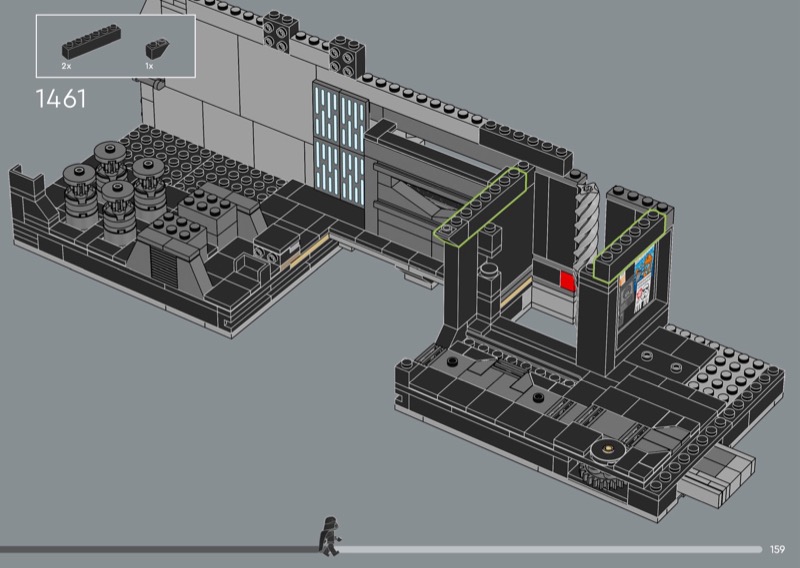This screenshot has height=568, width=800.
Task: Click the "1x" quantity label
Action: pos(149,65)
